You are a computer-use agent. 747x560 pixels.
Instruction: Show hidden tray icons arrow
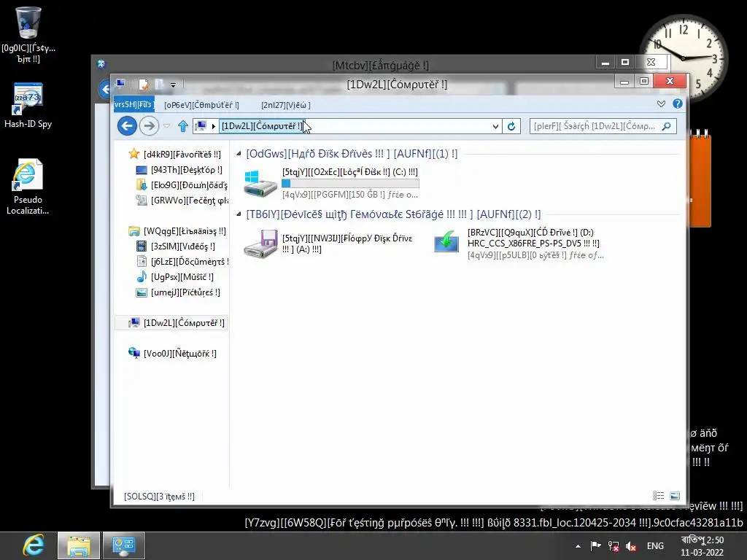point(578,546)
